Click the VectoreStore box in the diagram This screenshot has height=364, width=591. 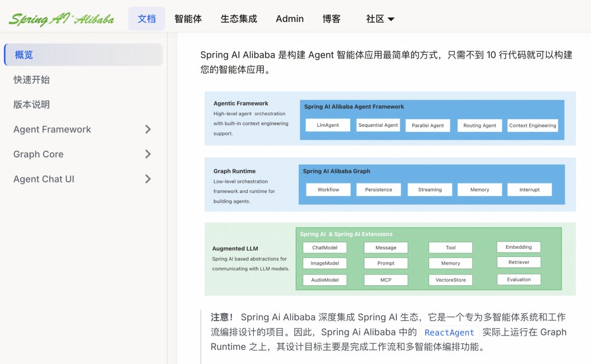(451, 280)
